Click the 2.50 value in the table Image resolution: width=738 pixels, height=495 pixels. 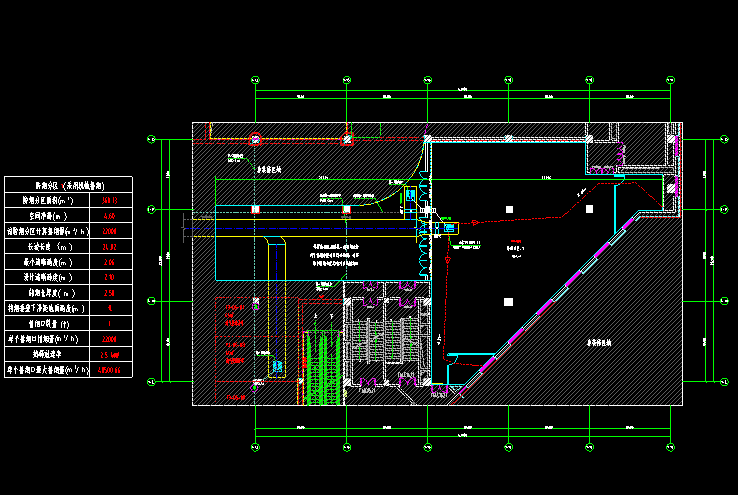tap(110, 292)
